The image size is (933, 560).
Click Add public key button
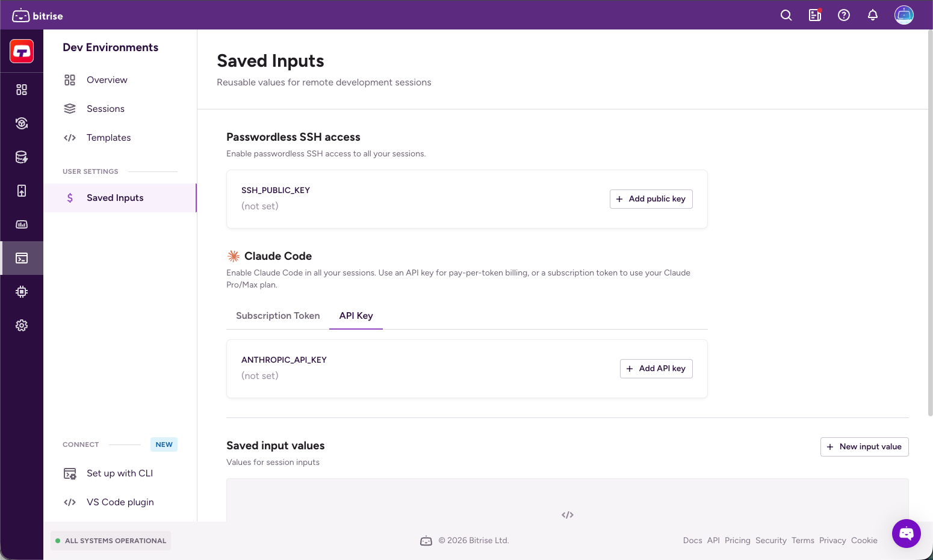coord(651,199)
